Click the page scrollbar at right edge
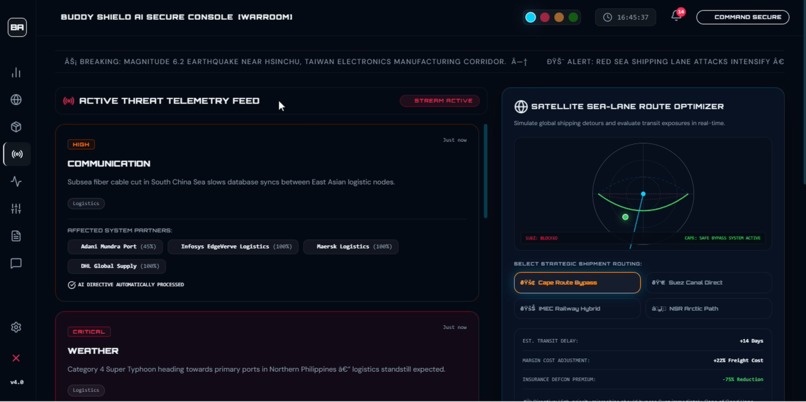The width and height of the screenshot is (806, 402). point(803,93)
